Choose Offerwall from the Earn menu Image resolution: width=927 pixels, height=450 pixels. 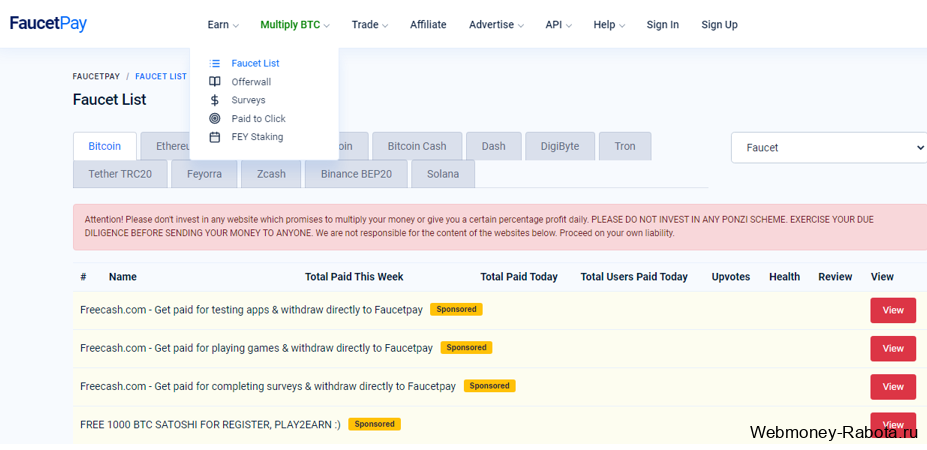(x=251, y=82)
